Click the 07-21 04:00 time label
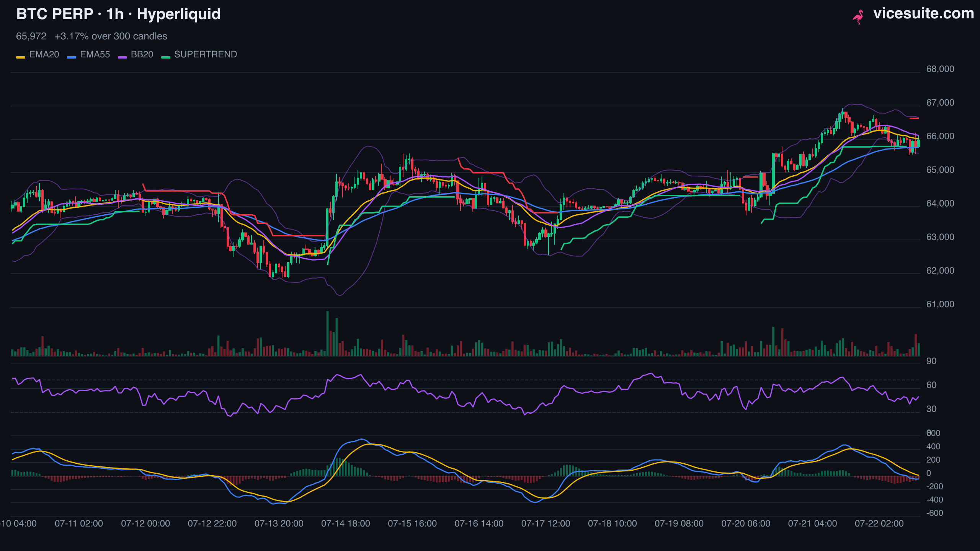Image resolution: width=980 pixels, height=551 pixels. point(812,523)
